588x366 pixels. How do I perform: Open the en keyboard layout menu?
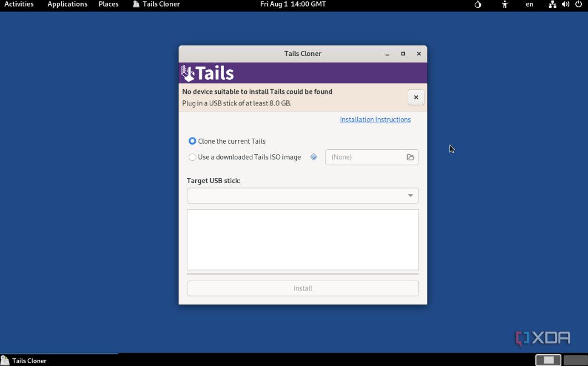point(529,4)
